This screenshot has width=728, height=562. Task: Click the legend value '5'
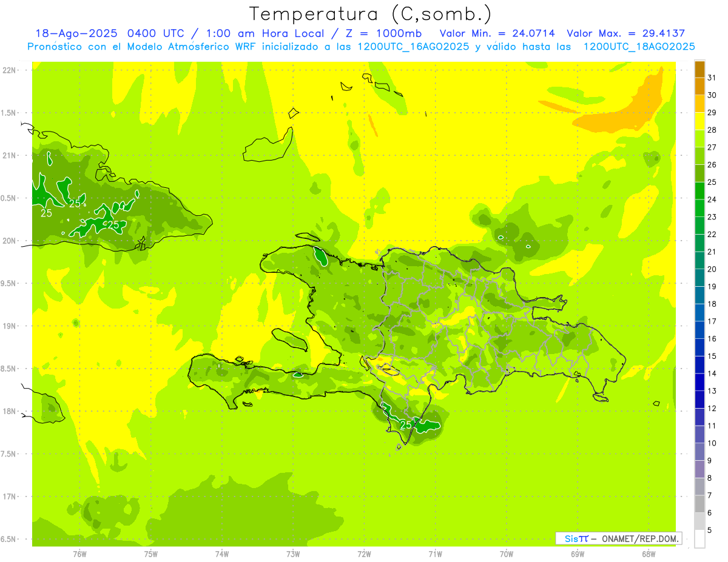[710, 530]
